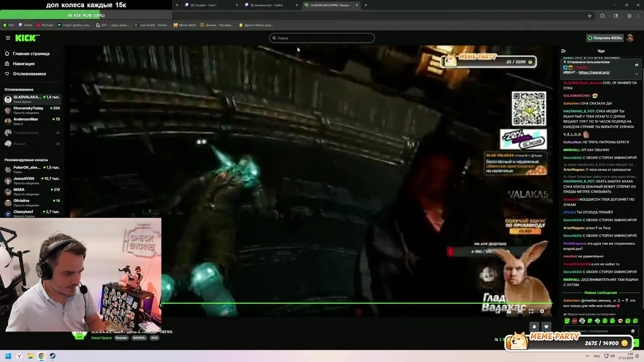Click the KICK logo
The width and height of the screenshot is (644, 362).
[x=27, y=38]
